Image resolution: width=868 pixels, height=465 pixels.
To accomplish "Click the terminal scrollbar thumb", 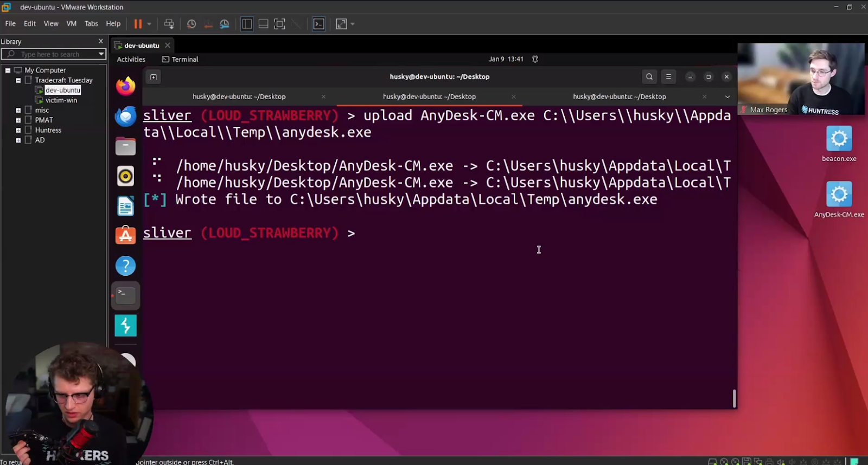I will point(734,398).
